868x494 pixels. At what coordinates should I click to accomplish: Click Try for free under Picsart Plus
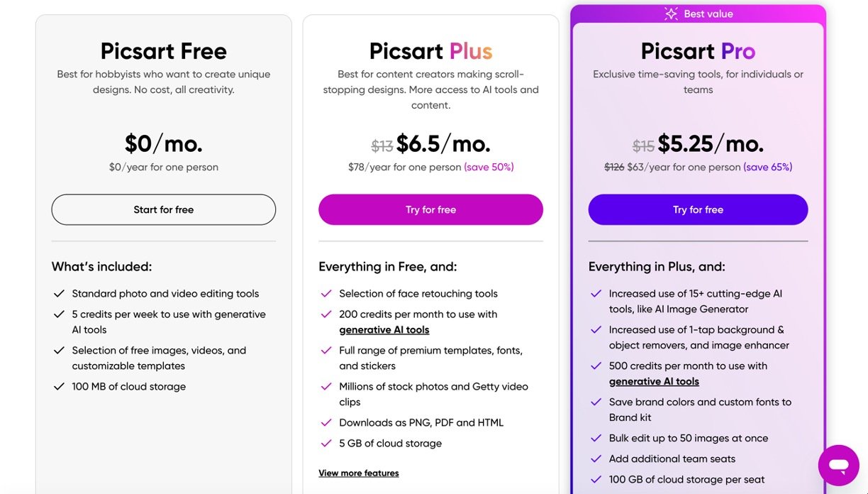pos(430,209)
